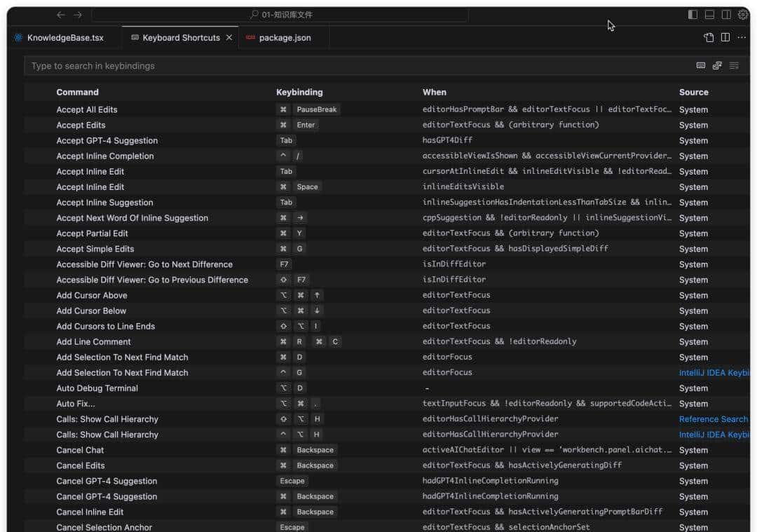Toggle sort by precedence in keybindings

[x=717, y=66]
